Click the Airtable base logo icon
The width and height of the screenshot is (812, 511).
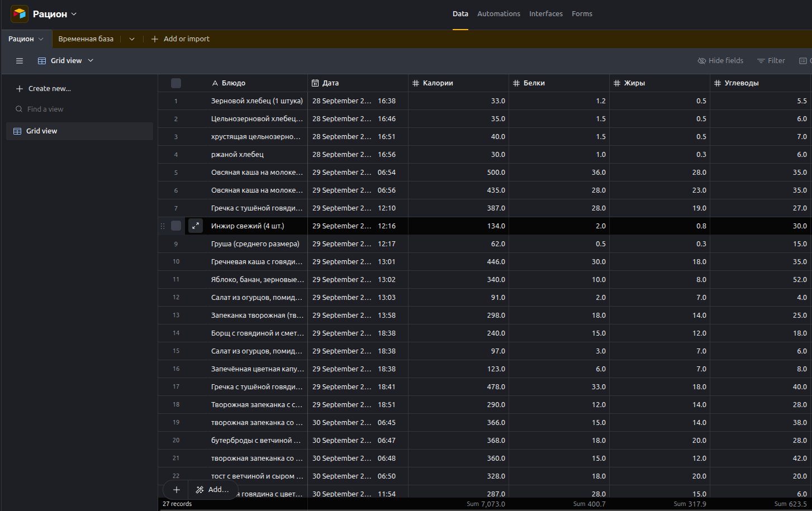[x=20, y=14]
